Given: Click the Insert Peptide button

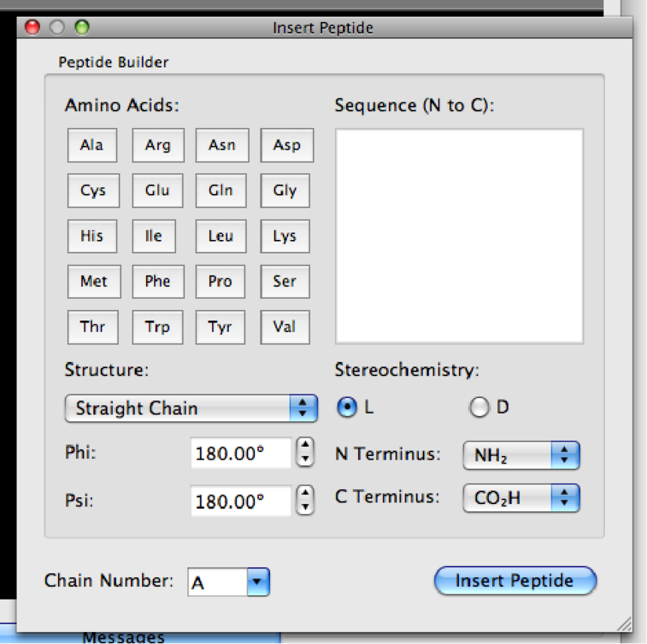Looking at the screenshot, I should click(x=515, y=581).
